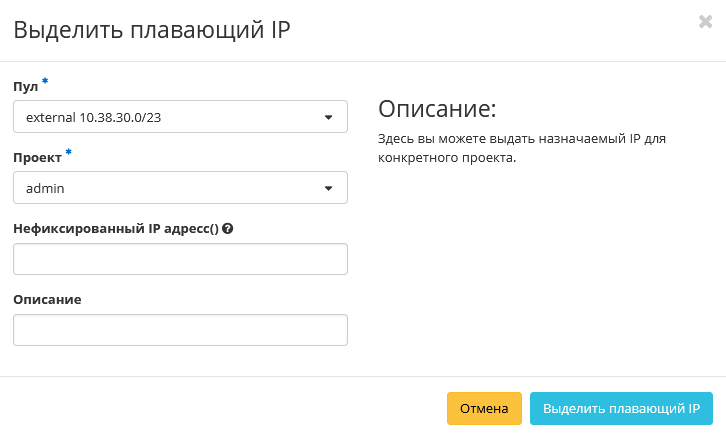Click the Пул field label

(x=25, y=87)
